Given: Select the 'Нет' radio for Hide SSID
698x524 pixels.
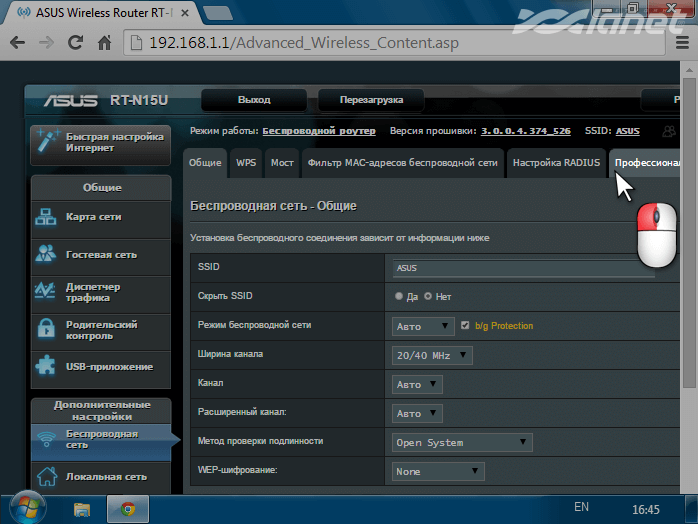Looking at the screenshot, I should pos(428,297).
